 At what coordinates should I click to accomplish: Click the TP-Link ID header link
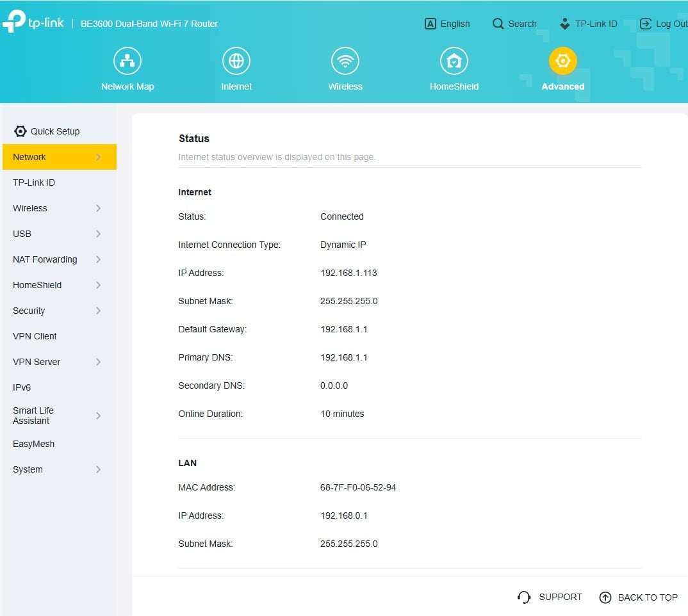pyautogui.click(x=588, y=24)
